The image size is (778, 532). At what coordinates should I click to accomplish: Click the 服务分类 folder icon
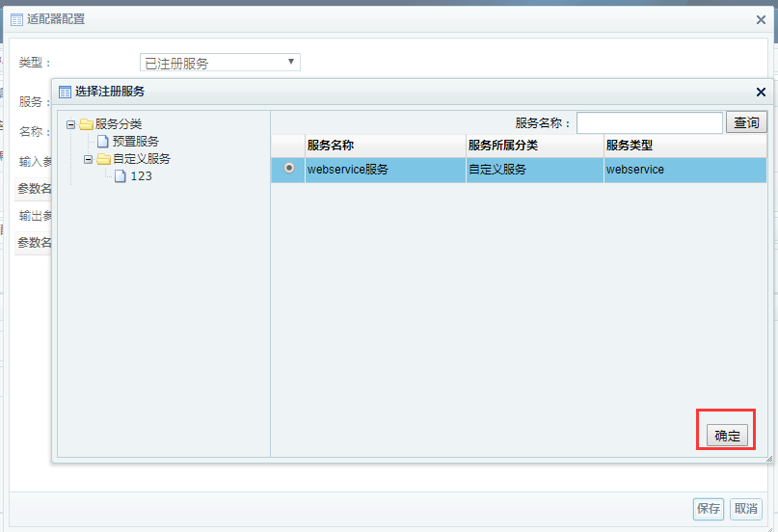86,124
